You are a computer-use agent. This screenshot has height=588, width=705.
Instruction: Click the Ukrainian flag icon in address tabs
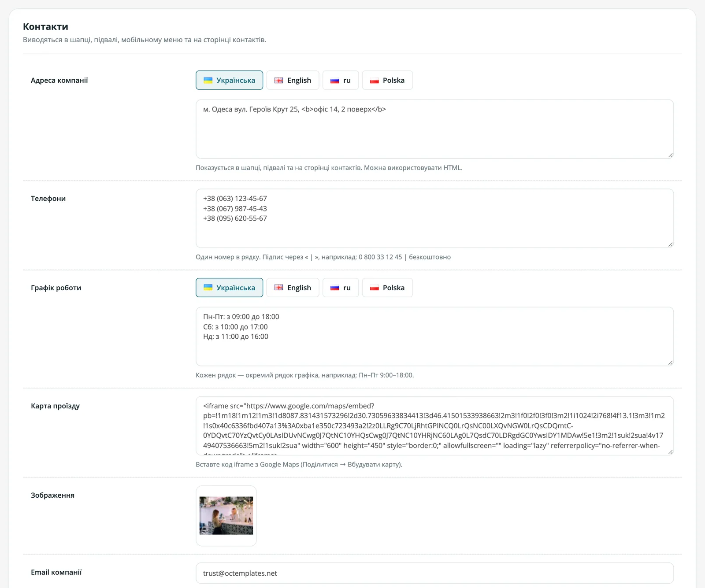(208, 81)
